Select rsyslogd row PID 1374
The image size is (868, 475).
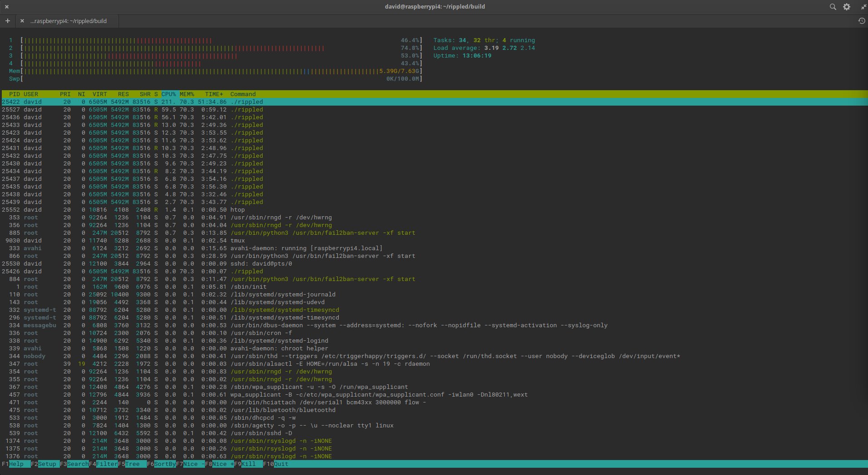click(434, 441)
